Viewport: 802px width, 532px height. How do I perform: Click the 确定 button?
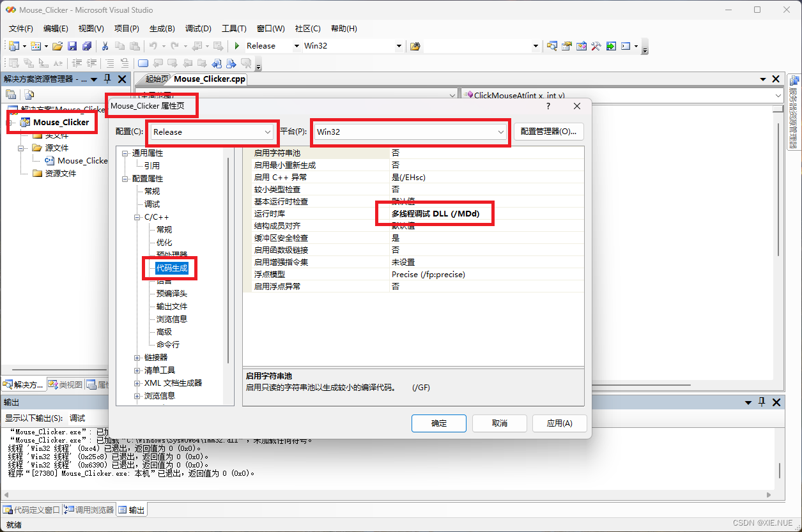coord(439,423)
